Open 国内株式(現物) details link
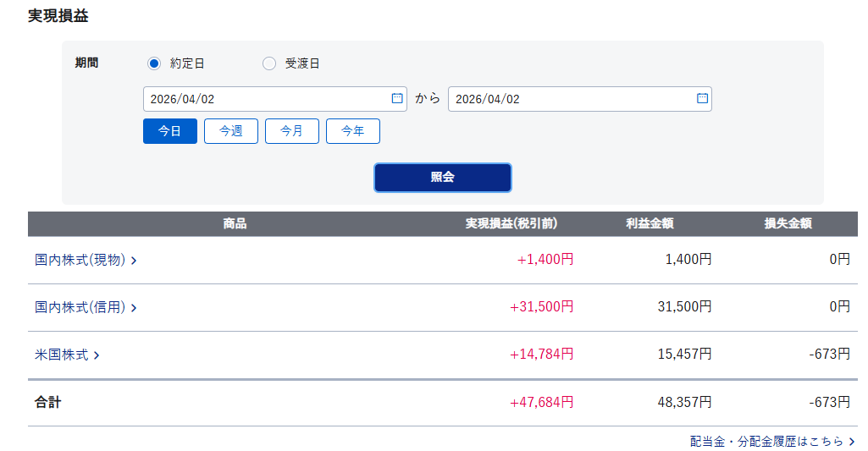Screen dimensions: 868x451 coord(80,261)
